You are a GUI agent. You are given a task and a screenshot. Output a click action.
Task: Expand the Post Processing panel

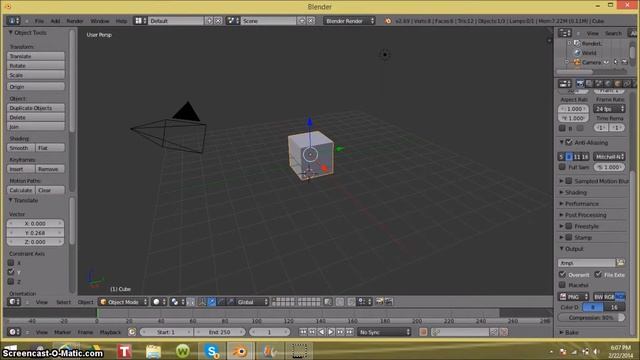tap(585, 215)
